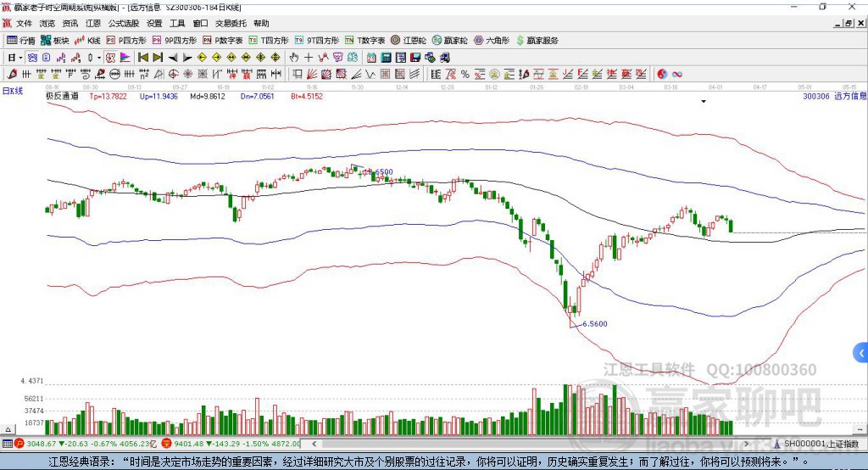Click the percent % retracement tool
This screenshot has width=868, height=470.
coord(465,74)
